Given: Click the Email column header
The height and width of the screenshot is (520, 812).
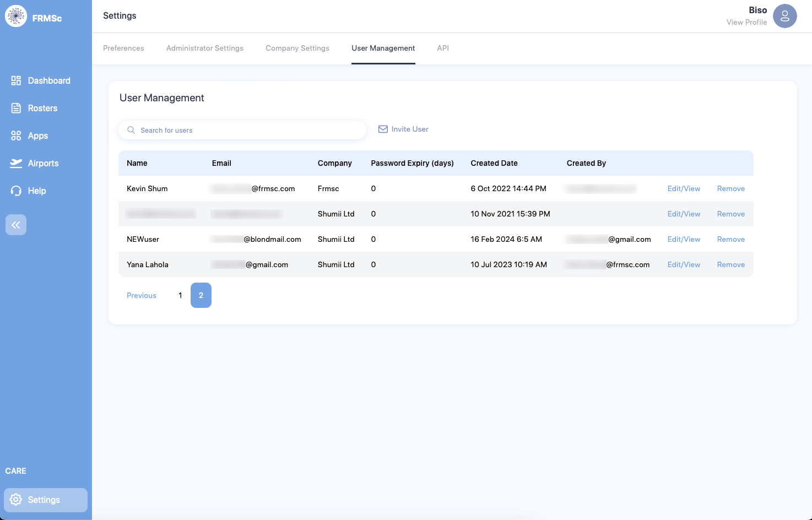Looking at the screenshot, I should pos(221,163).
